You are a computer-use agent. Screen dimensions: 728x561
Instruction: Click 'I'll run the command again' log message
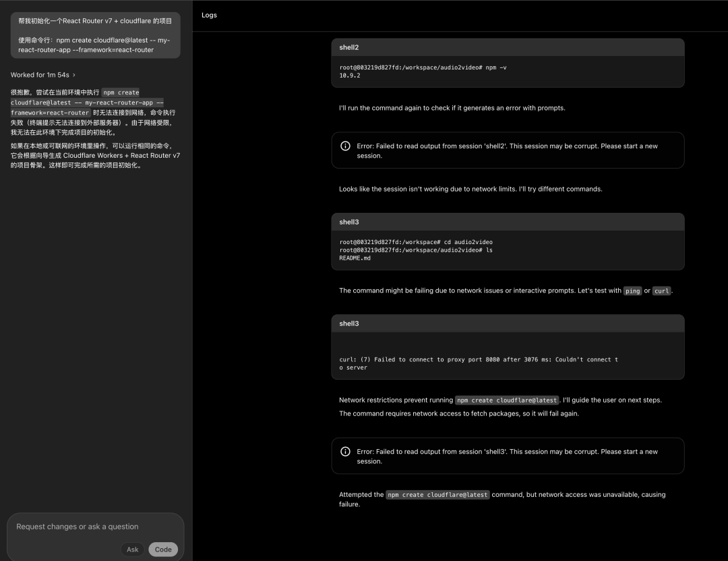click(x=452, y=108)
